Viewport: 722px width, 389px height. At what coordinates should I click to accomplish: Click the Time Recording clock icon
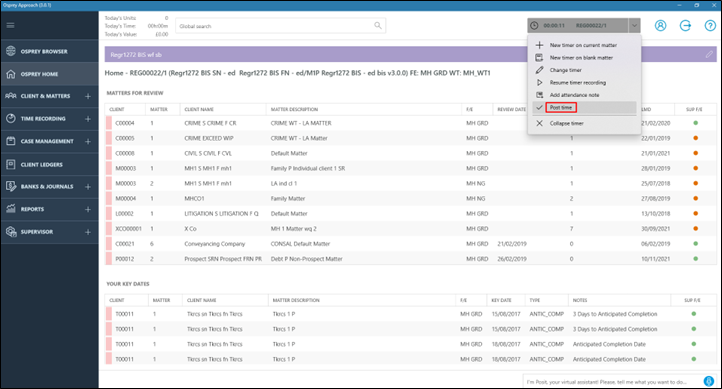[x=11, y=118]
